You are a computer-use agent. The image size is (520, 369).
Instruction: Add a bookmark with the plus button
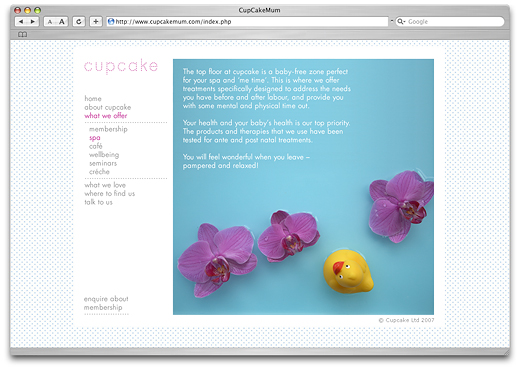(96, 22)
